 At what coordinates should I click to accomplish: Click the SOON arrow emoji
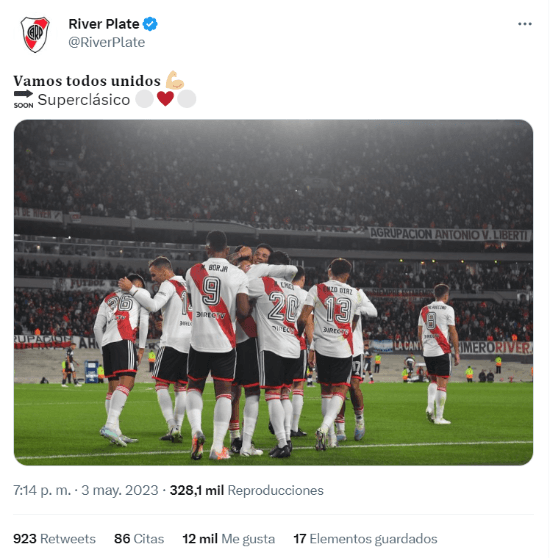click(x=23, y=99)
